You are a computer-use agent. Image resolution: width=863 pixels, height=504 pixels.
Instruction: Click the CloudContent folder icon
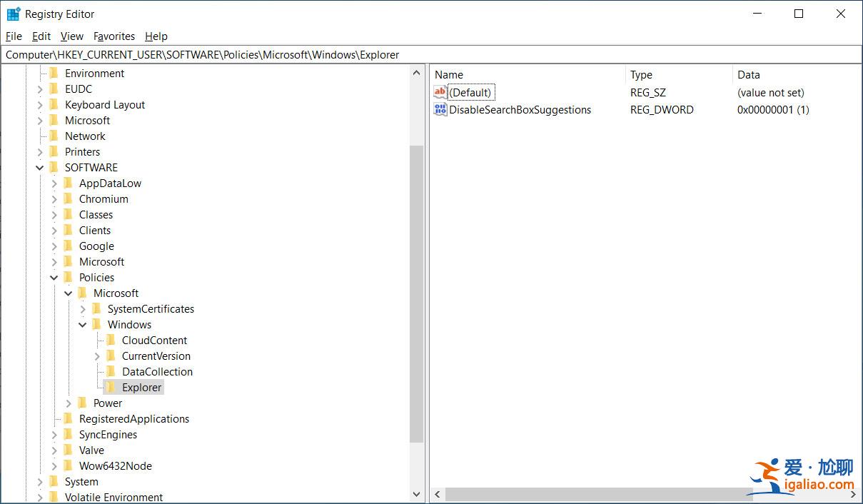pos(111,341)
